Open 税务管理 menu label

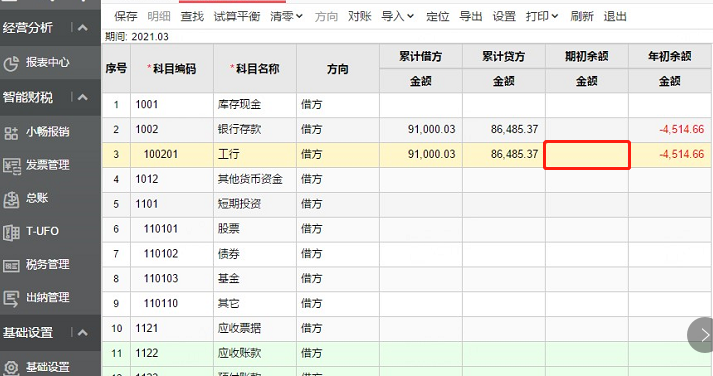click(48, 265)
